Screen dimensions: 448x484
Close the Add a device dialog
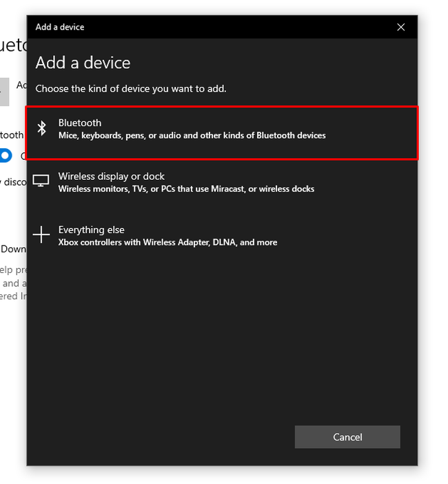401,27
